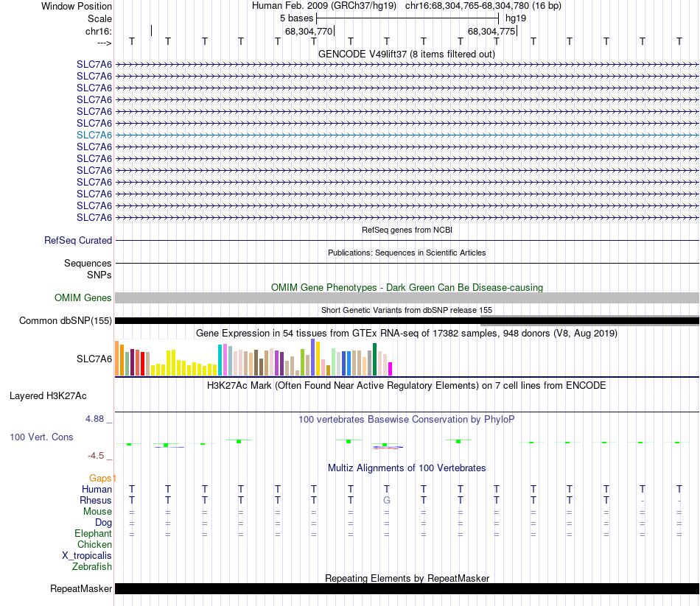
Task: Click the tall blue-violet bar in the GTEx chart
Action: [313, 357]
